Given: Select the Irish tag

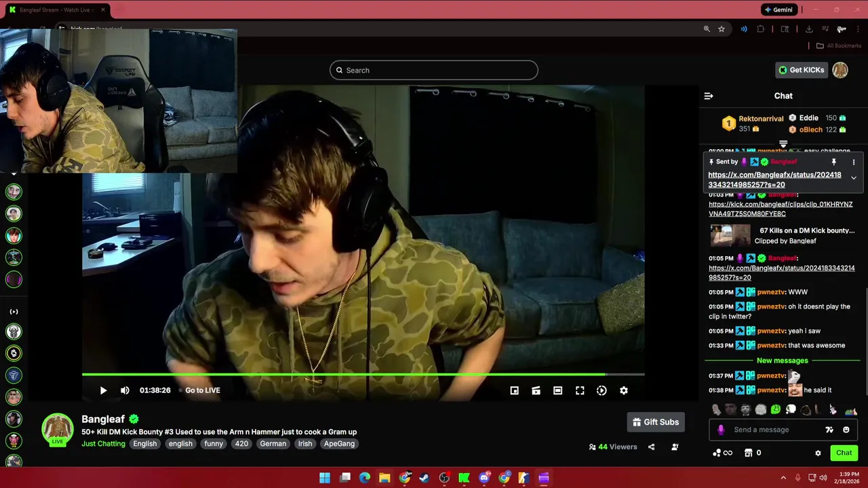Looking at the screenshot, I should tap(305, 444).
